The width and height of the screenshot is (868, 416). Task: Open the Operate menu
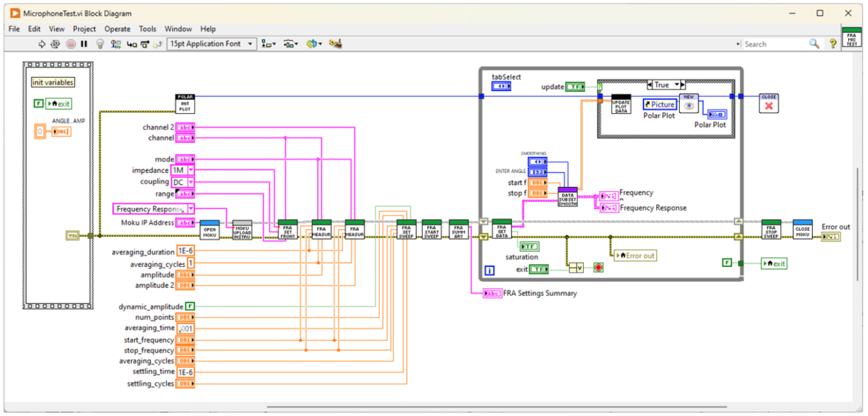click(x=117, y=29)
